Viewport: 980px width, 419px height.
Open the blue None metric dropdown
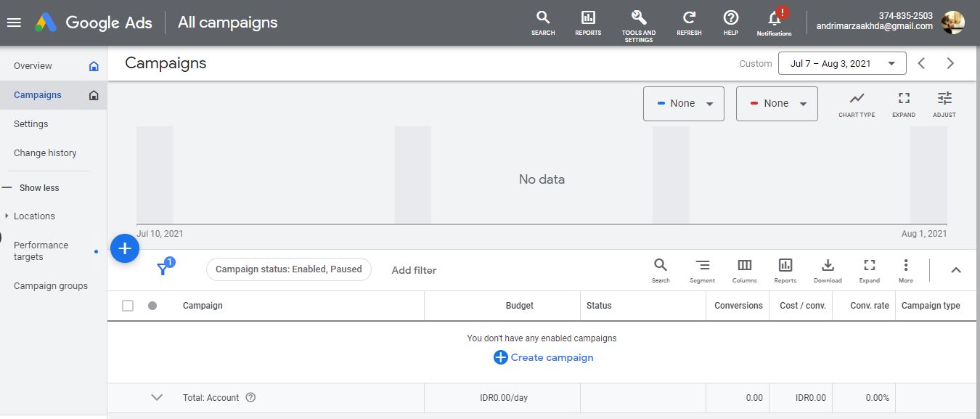point(683,104)
